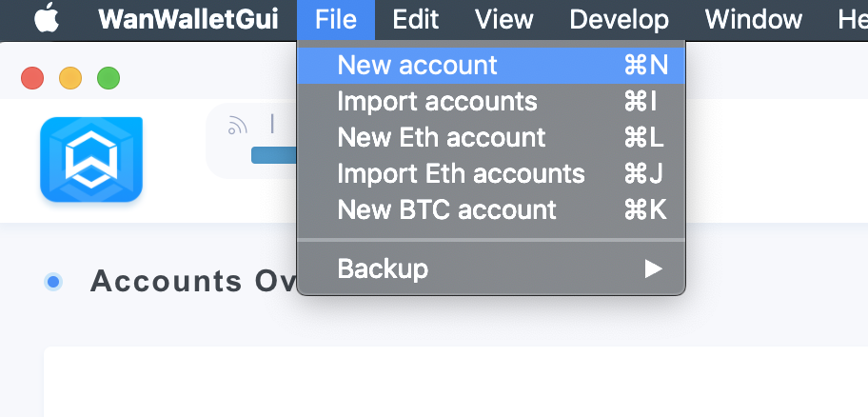Image resolution: width=868 pixels, height=417 pixels.
Task: Click the Accounts Overview heading
Action: pos(194,281)
